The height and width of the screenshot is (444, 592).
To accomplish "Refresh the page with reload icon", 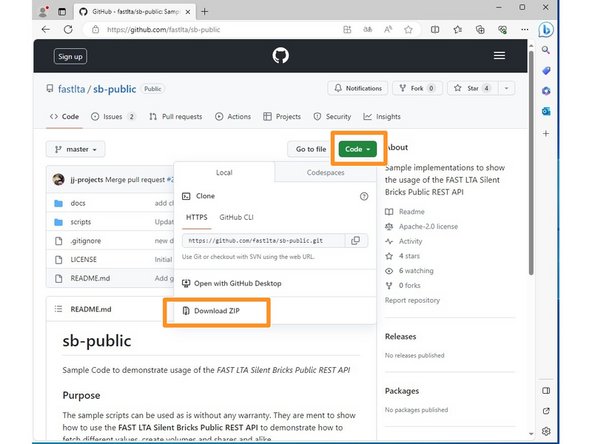I will pyautogui.click(x=68, y=29).
